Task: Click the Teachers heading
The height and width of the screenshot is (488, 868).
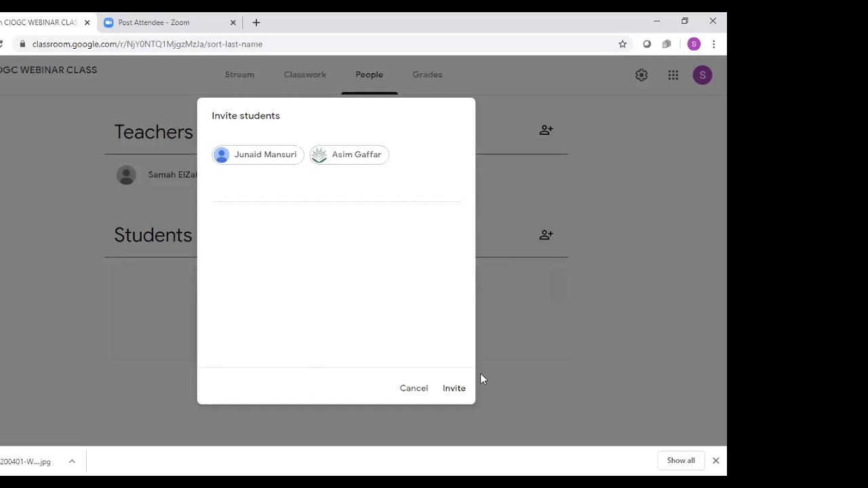Action: point(153,131)
